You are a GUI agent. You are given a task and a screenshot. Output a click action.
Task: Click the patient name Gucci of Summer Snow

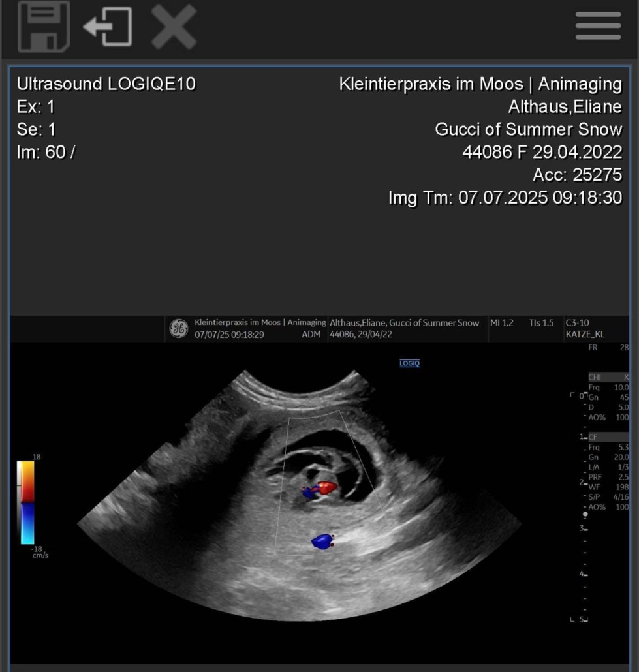(528, 129)
